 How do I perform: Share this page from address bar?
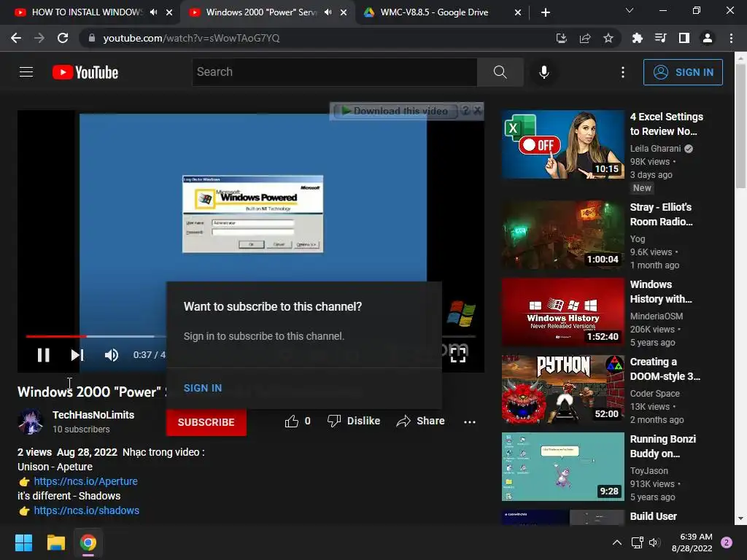[585, 38]
